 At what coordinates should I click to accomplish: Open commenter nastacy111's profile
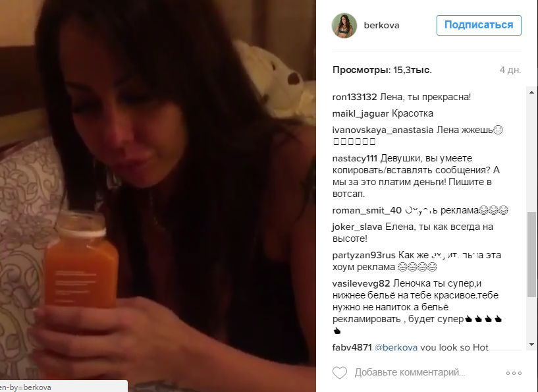[355, 159]
